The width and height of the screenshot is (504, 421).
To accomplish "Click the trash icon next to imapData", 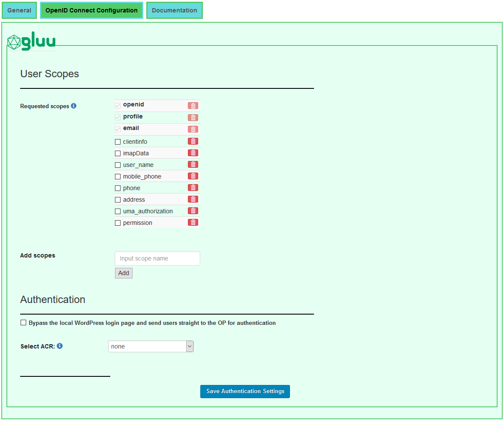I will [x=193, y=153].
